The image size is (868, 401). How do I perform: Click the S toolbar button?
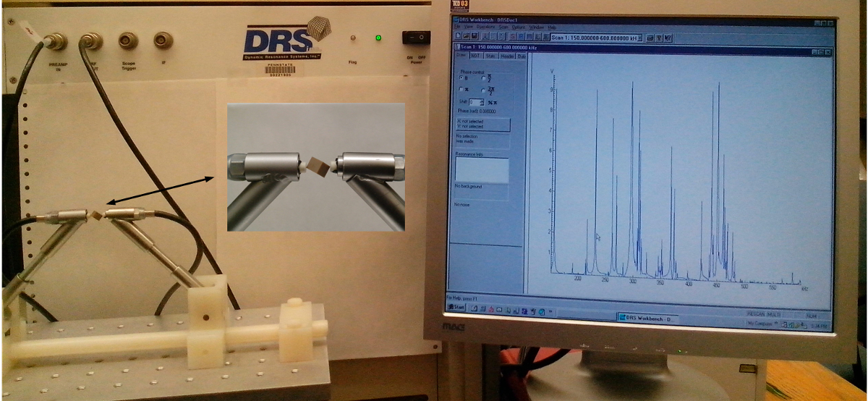tap(513, 37)
